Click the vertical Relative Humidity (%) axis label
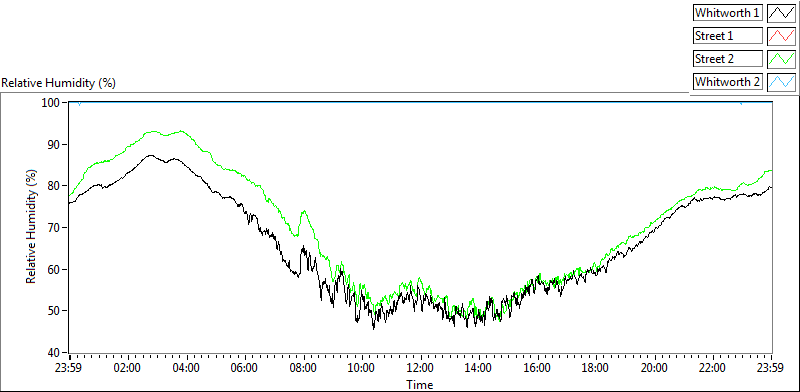Image resolution: width=800 pixels, height=392 pixels. click(x=32, y=227)
